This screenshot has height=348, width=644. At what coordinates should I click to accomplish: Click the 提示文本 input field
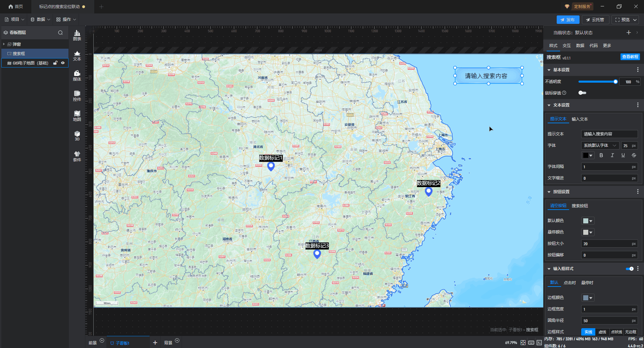(609, 134)
